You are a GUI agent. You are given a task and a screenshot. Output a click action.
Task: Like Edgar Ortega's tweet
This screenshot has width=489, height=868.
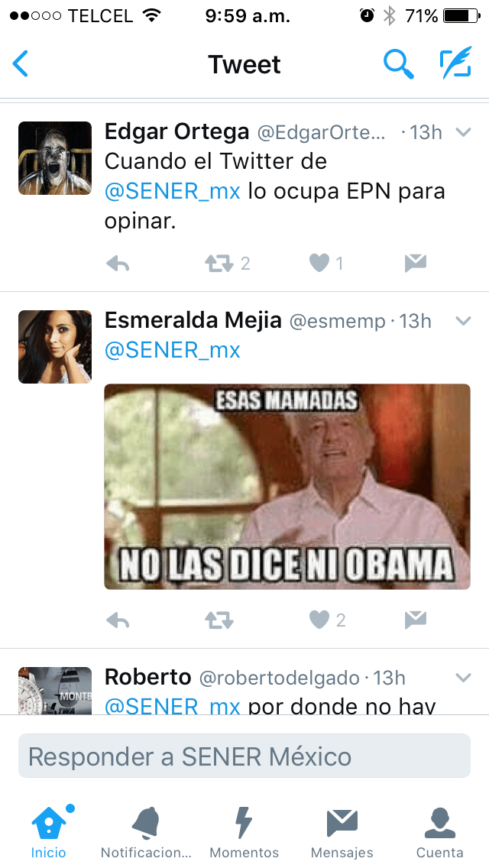[x=319, y=264]
